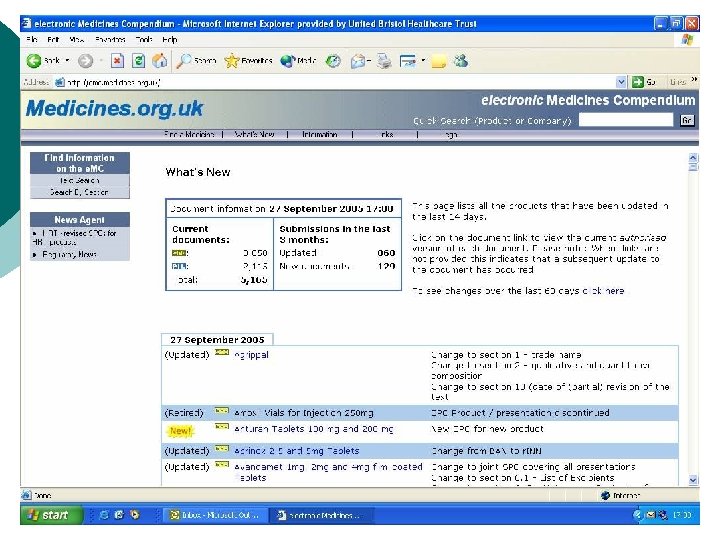Expand the Links toolbar chevron
The image size is (720, 540).
(x=694, y=80)
